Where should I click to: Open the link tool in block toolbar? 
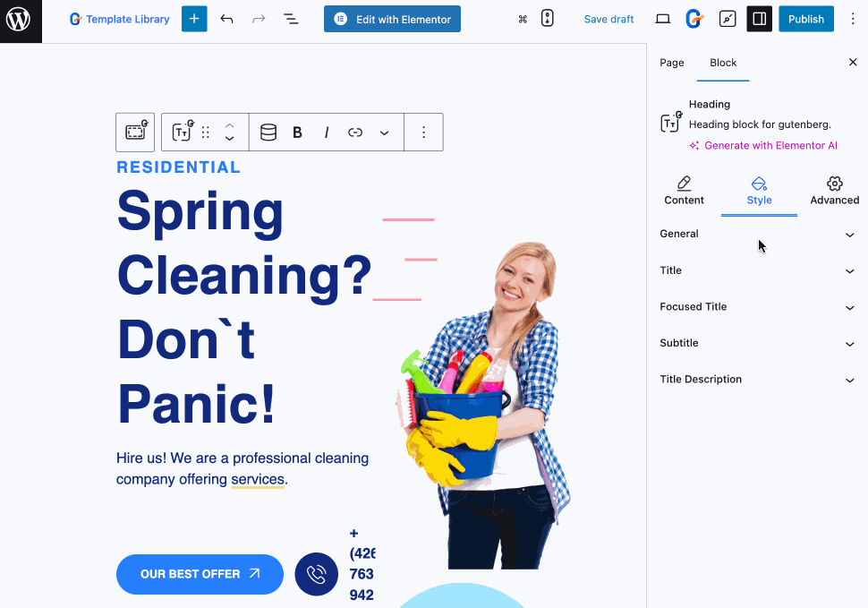point(354,132)
